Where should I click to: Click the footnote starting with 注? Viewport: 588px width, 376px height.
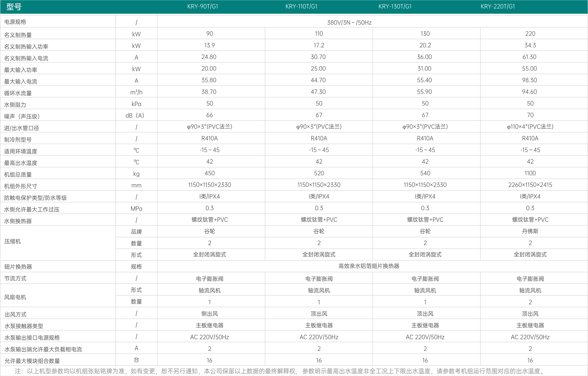click(x=279, y=371)
